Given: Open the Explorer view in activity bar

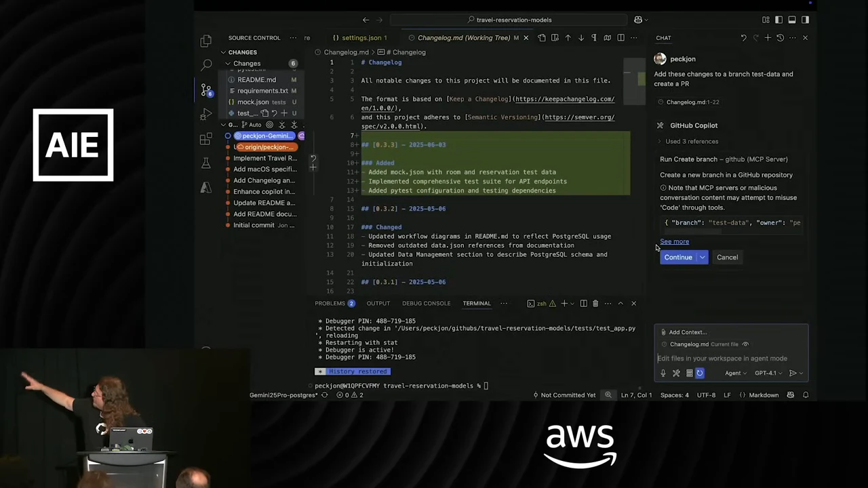Looking at the screenshot, I should click(206, 41).
